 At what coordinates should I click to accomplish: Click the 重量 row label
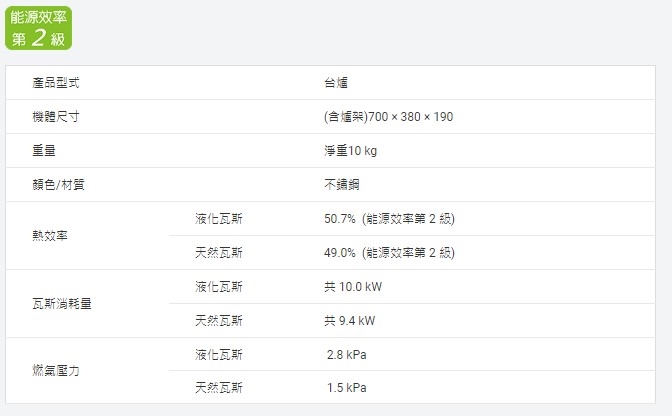[44, 151]
